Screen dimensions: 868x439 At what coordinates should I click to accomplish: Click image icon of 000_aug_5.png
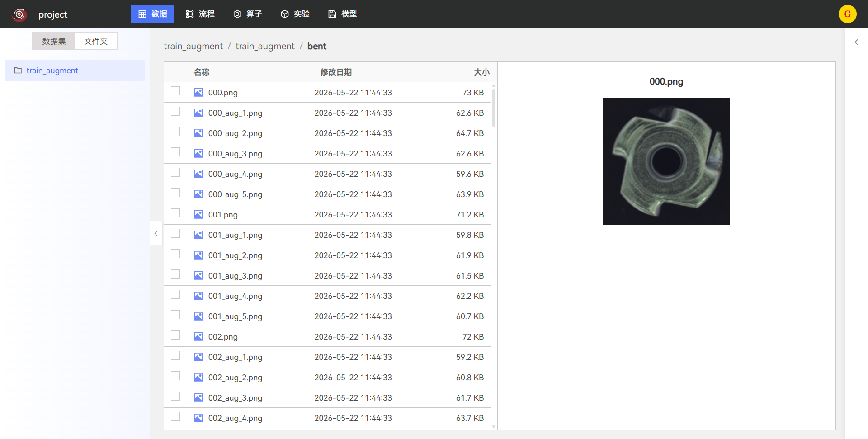click(198, 194)
